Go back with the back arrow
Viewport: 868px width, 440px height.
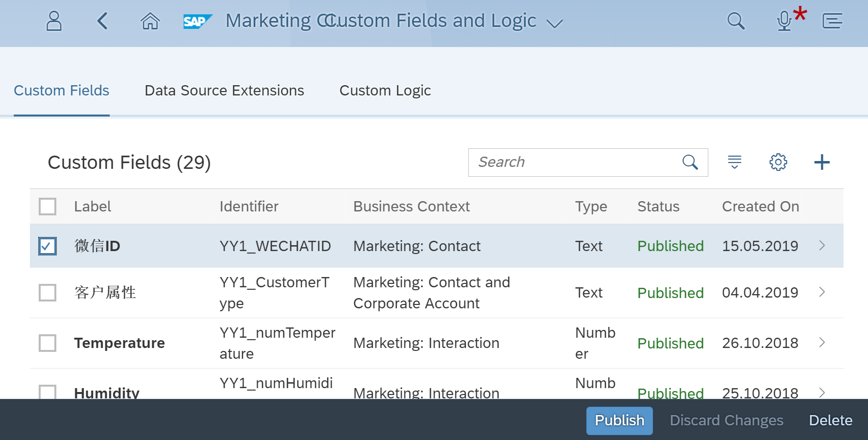click(102, 22)
